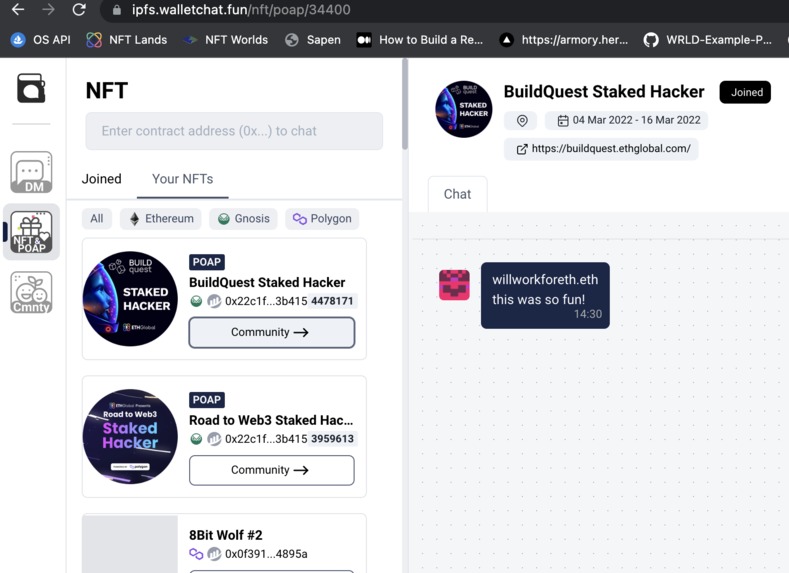Open the buildquest.ethglobal.com link
The width and height of the screenshot is (789, 573).
coord(601,149)
